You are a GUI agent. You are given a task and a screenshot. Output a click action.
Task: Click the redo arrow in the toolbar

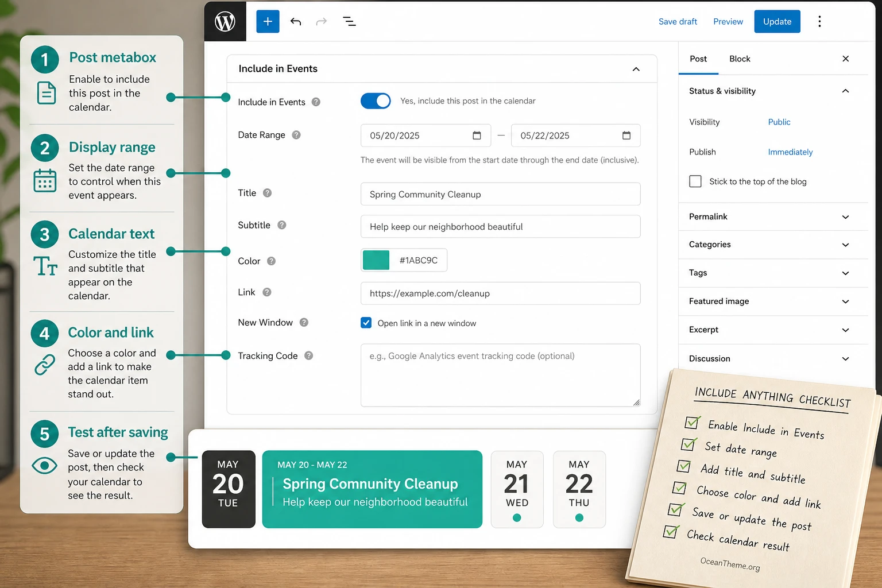pos(322,22)
